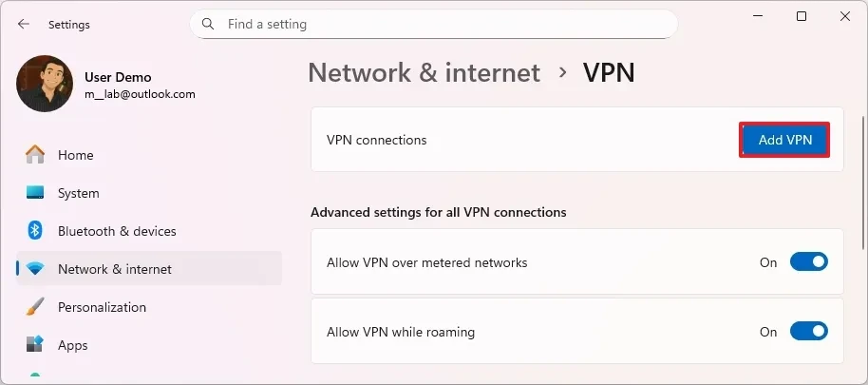This screenshot has height=385, width=868.
Task: Click the Apps icon in sidebar
Action: (x=35, y=344)
